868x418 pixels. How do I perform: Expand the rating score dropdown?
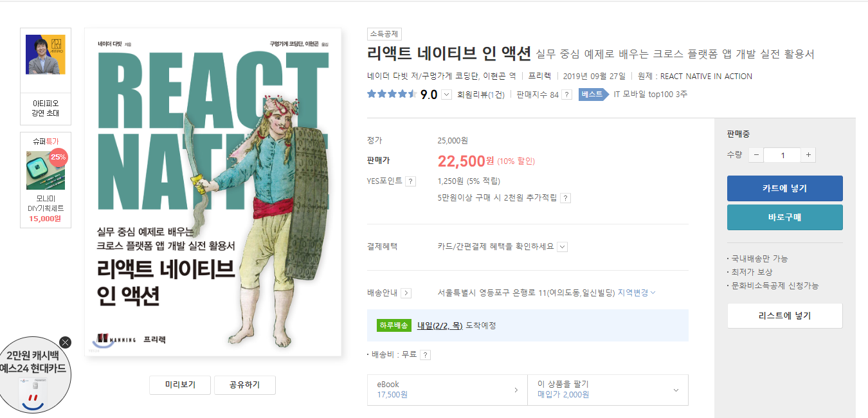(x=447, y=95)
